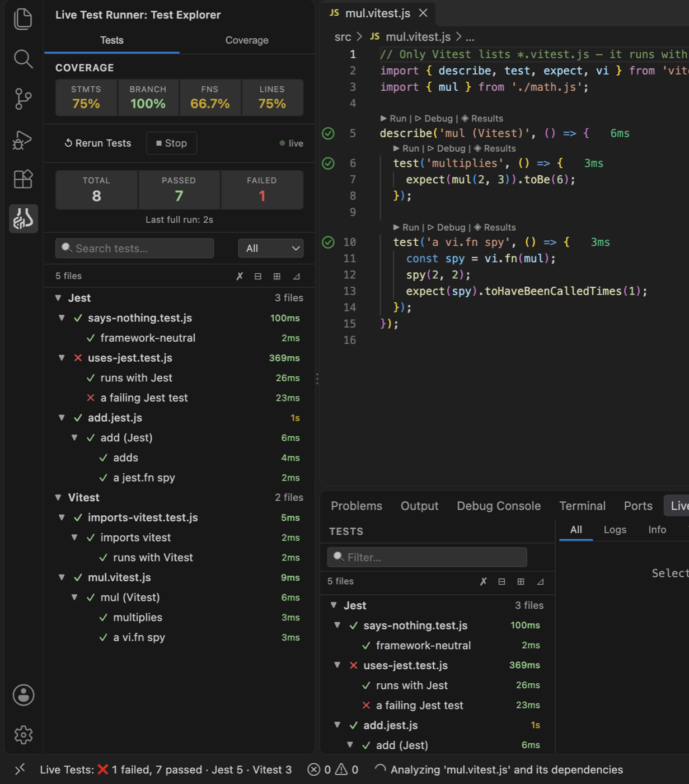Click the remote connection icon in status bar
The height and width of the screenshot is (784, 689).
click(20, 769)
